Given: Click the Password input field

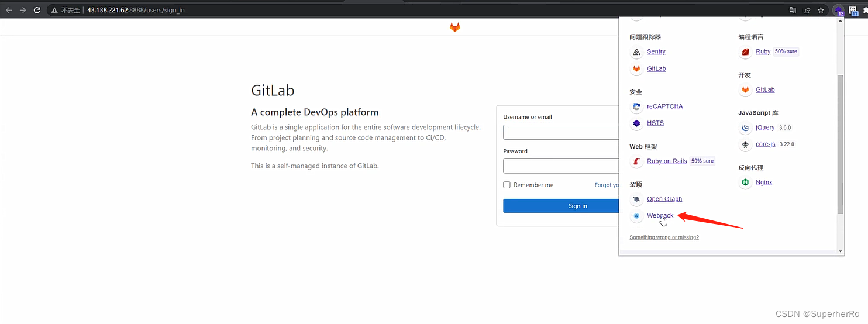Looking at the screenshot, I should [x=561, y=166].
